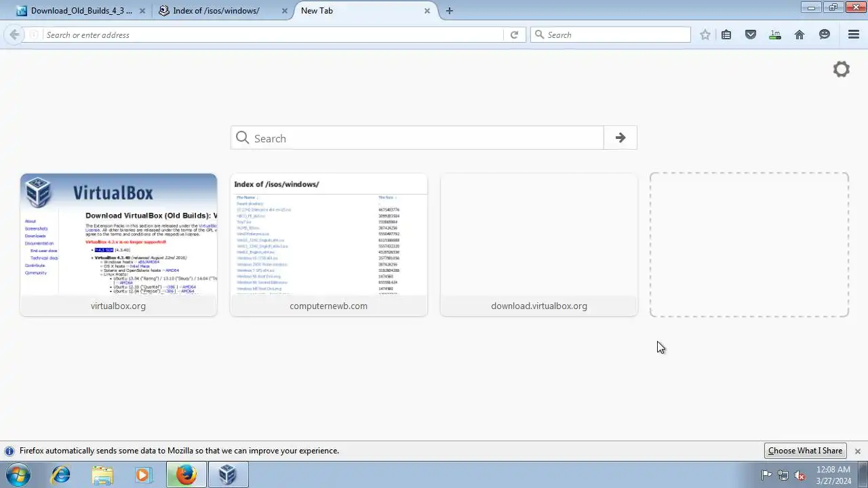Click the network icon in system tray

coord(783,475)
